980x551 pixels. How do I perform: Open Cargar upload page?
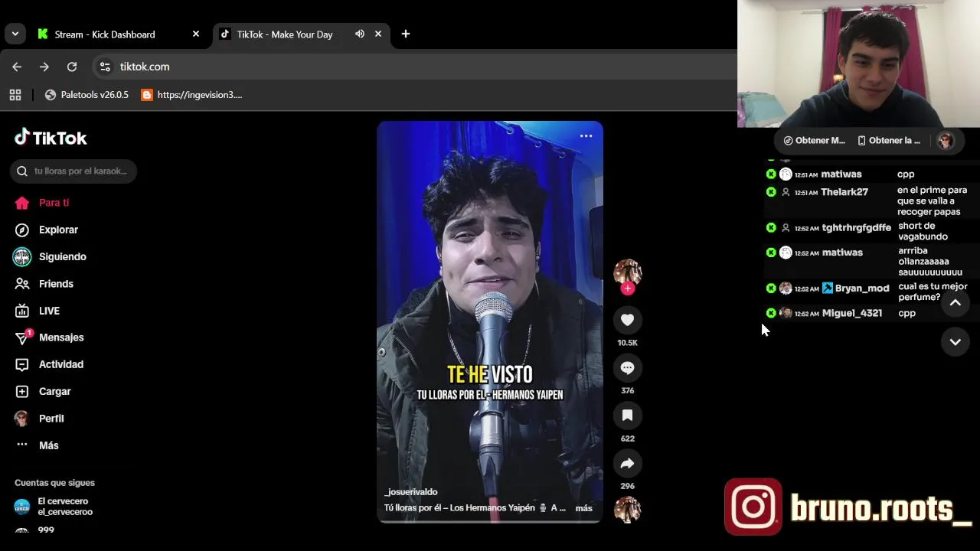[44, 391]
